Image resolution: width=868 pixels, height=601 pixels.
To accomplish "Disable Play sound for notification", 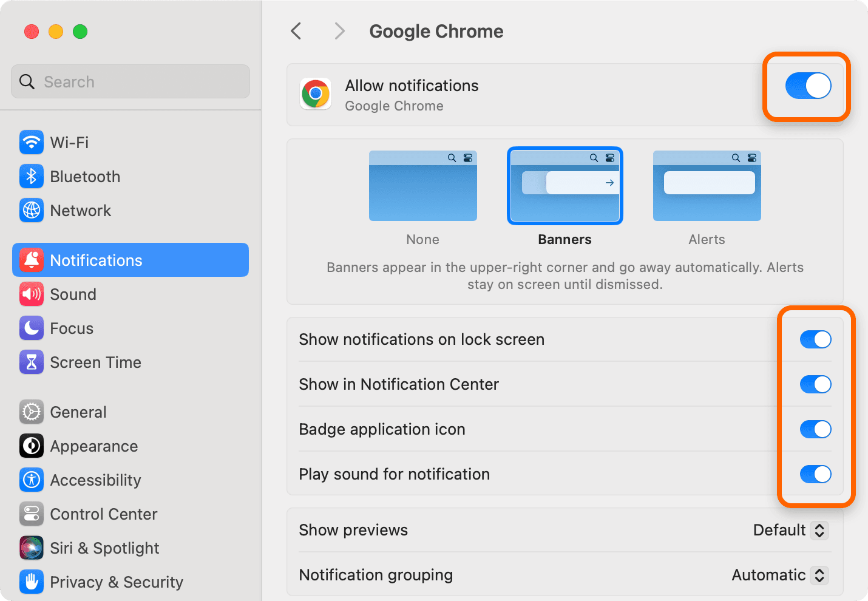I will click(816, 474).
